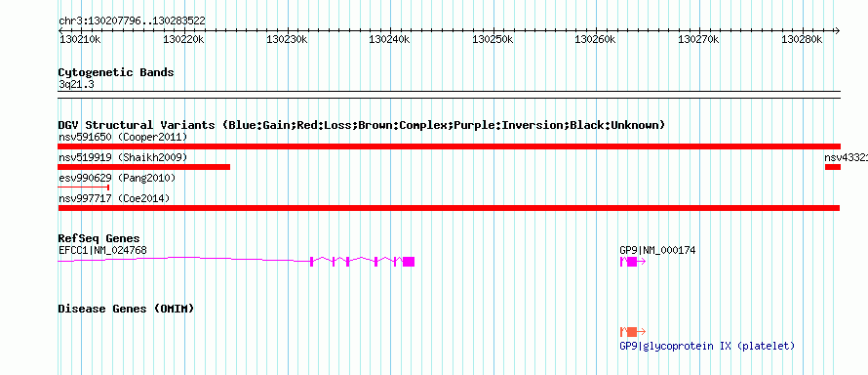Screen dimensions: 868x375
Task: Click the chr3:130207796..130283522 coordinate label
Action: [132, 21]
